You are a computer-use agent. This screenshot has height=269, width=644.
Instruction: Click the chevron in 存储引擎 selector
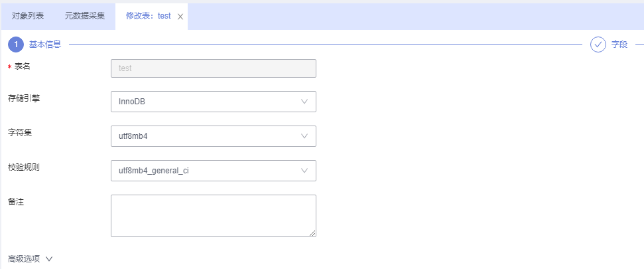pos(304,102)
